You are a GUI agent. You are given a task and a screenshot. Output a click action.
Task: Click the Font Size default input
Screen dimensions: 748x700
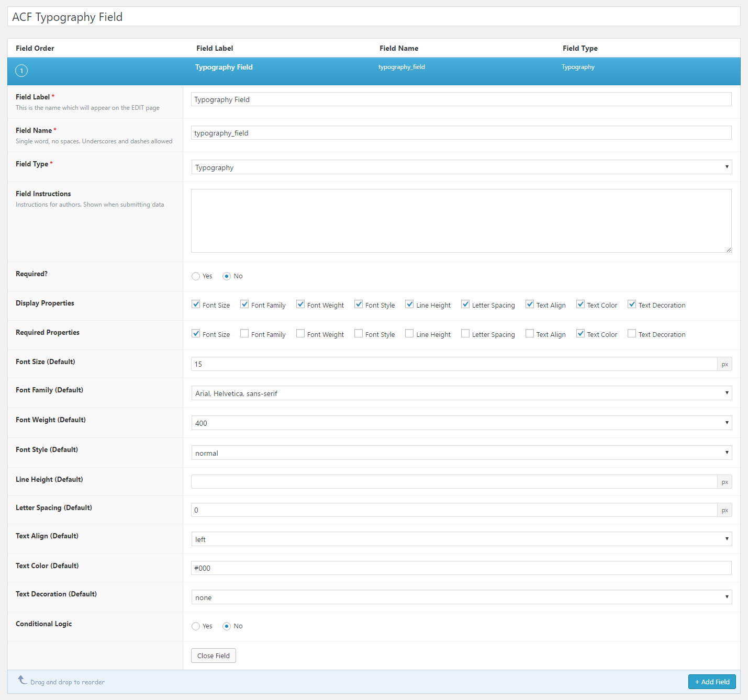pyautogui.click(x=454, y=364)
